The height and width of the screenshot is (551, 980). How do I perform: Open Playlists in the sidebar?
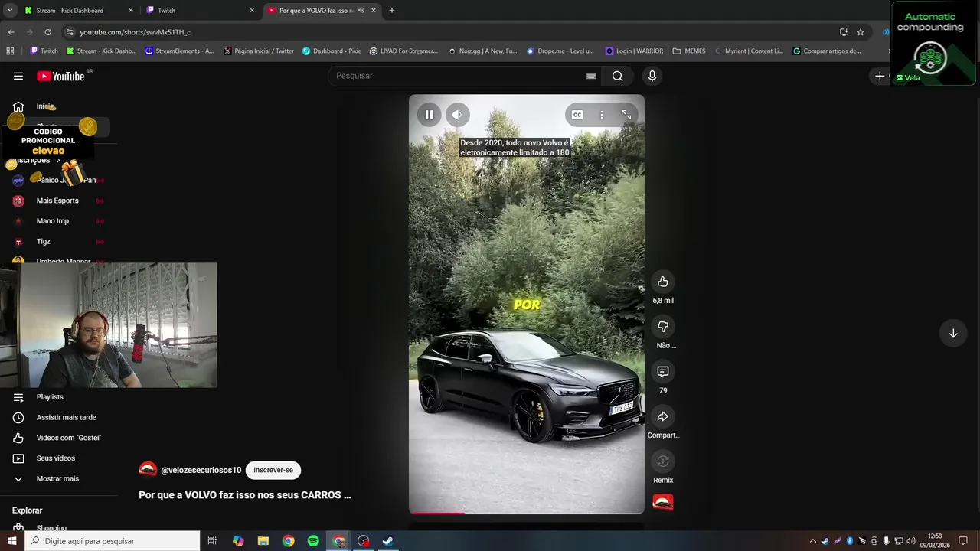point(50,397)
